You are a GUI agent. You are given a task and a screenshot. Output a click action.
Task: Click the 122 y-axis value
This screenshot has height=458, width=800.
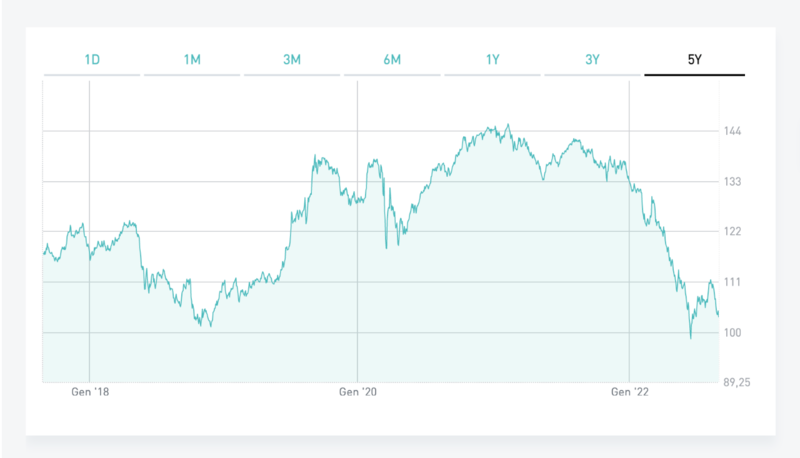(x=731, y=232)
